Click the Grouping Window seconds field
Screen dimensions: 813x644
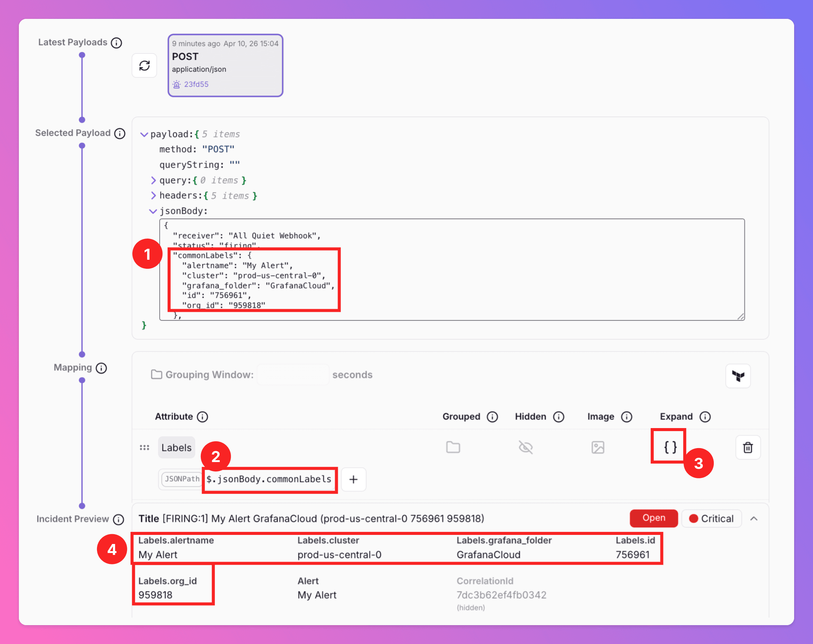[293, 374]
